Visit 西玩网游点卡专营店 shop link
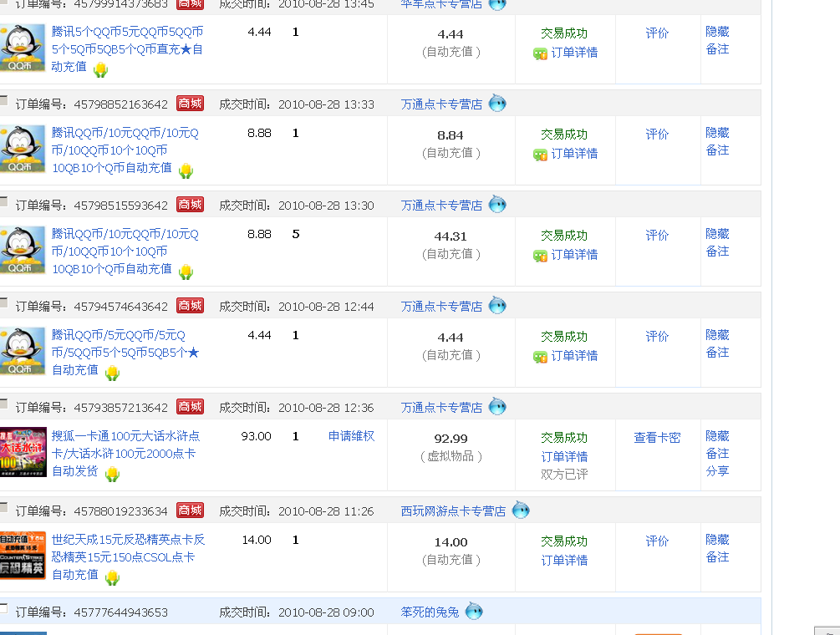The image size is (840, 635). (x=453, y=511)
